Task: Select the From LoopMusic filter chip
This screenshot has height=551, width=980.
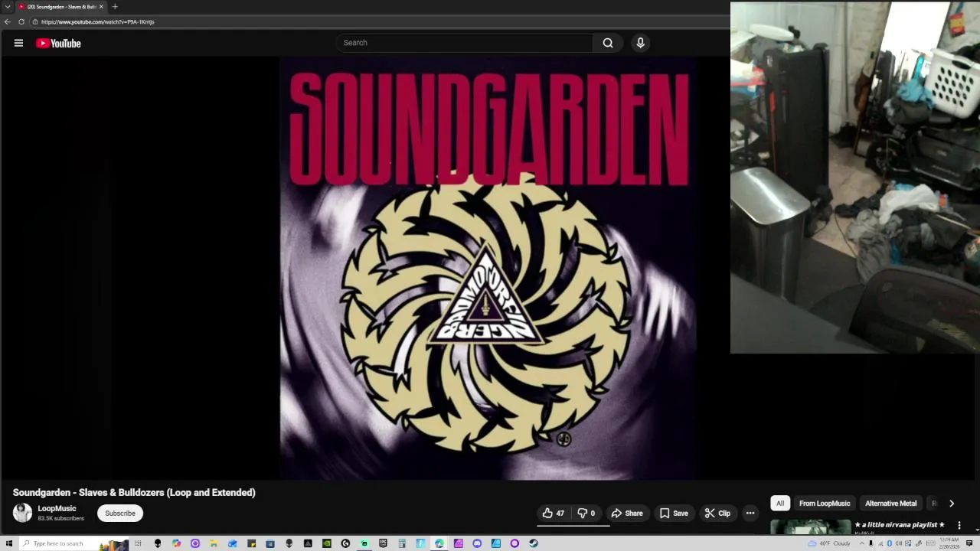Action: click(825, 504)
